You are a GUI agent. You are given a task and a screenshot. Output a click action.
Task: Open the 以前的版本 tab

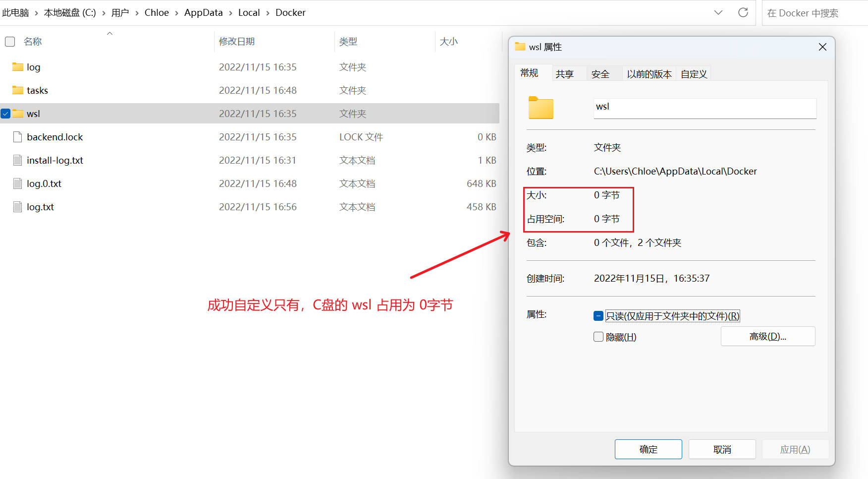point(649,74)
